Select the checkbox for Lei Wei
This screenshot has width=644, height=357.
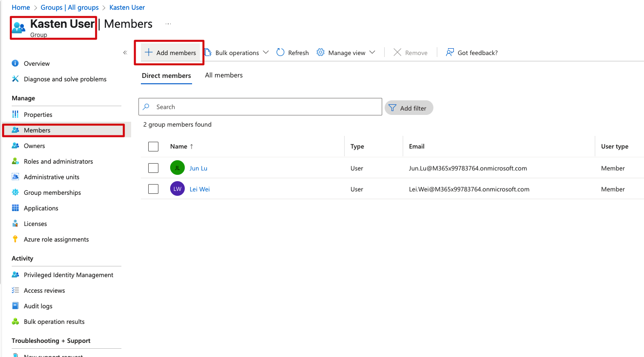[x=153, y=189]
